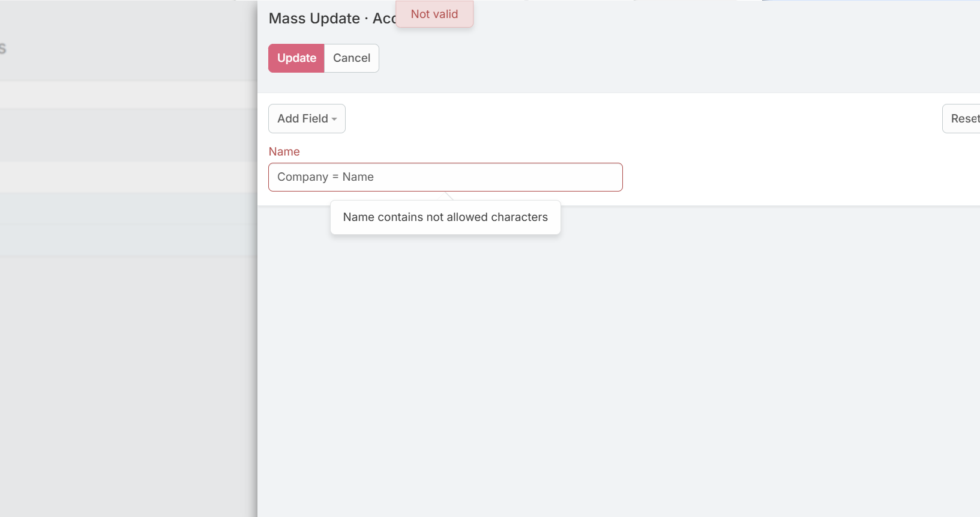Open the Add Field dropdown
The width and height of the screenshot is (980, 517).
coord(302,119)
